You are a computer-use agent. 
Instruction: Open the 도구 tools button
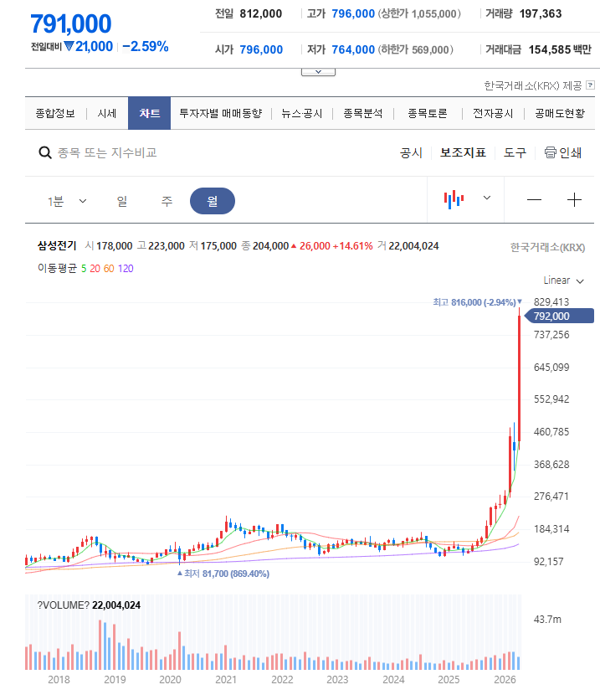tap(515, 152)
